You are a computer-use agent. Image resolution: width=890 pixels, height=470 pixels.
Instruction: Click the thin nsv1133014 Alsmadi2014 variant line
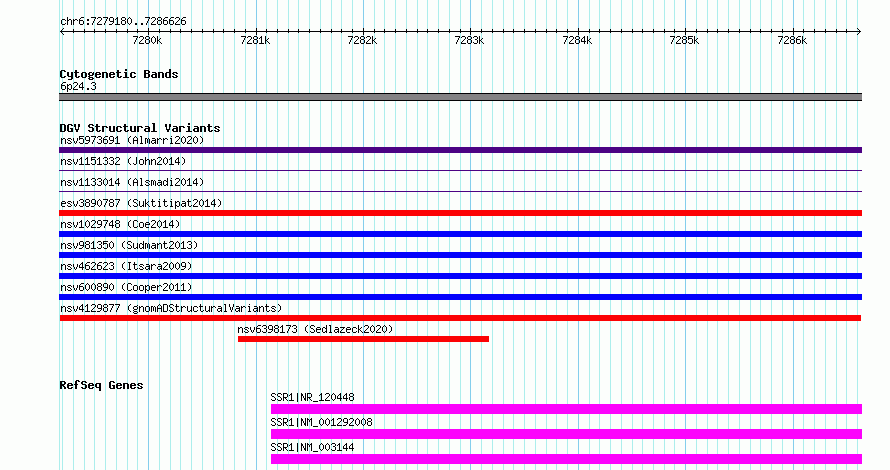tap(460, 191)
